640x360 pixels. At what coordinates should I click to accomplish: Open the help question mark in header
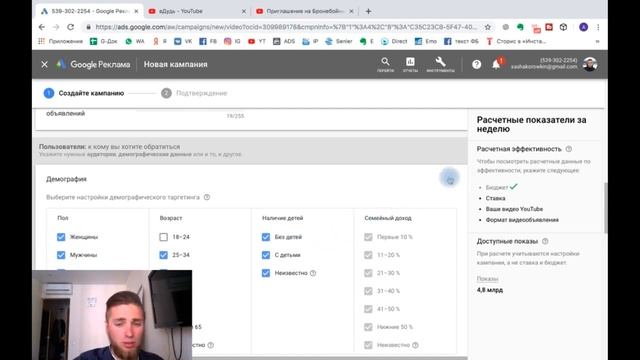coord(476,64)
